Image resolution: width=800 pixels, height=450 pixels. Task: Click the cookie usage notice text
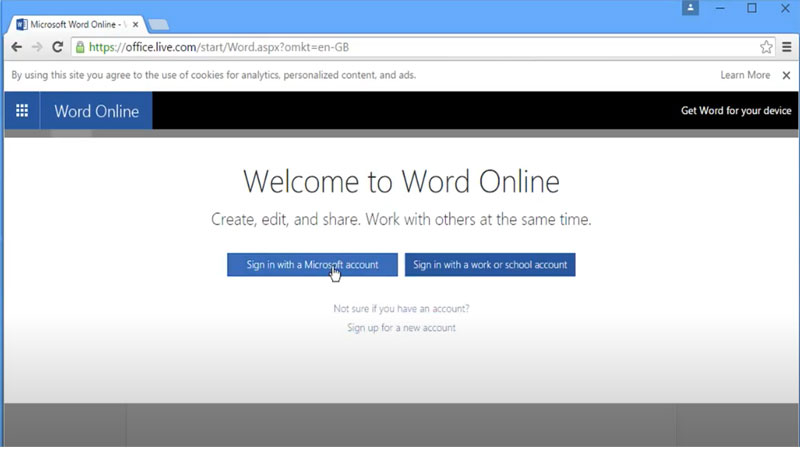pos(214,76)
